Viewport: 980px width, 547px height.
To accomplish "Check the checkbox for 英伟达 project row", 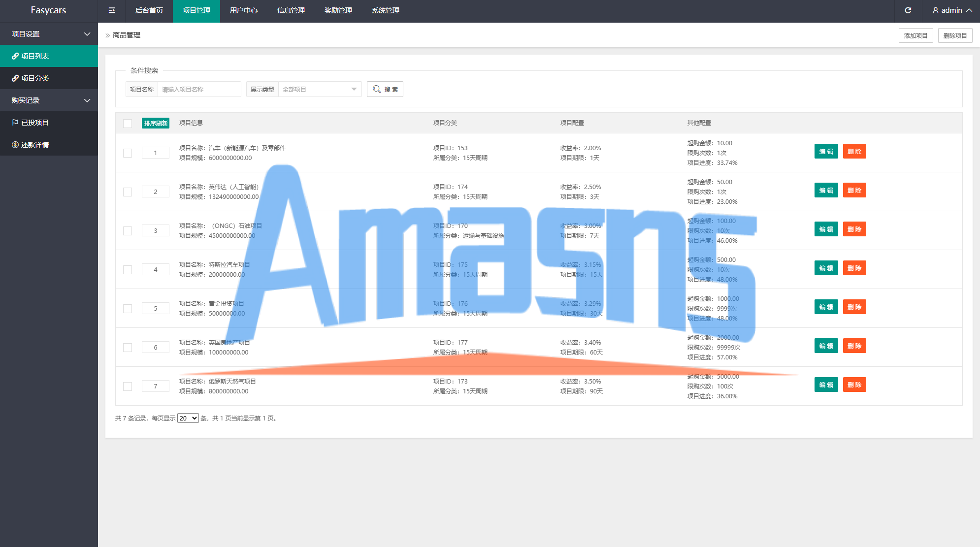I will pos(128,192).
